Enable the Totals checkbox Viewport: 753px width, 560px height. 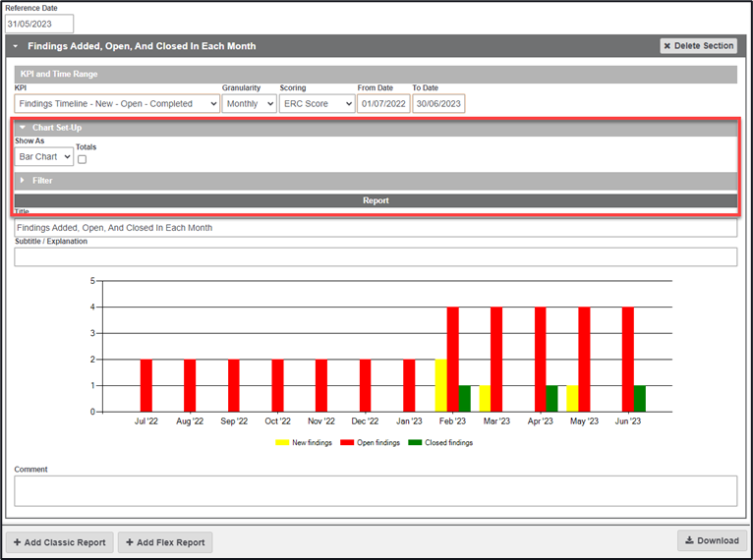click(83, 159)
